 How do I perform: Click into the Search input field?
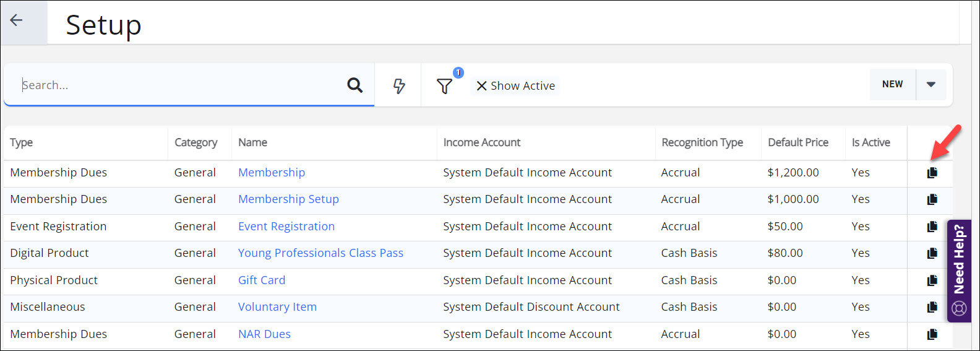[179, 85]
